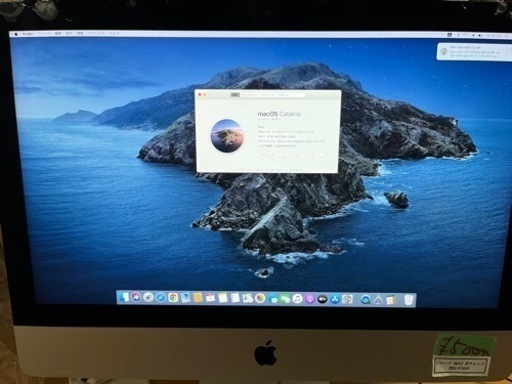Image resolution: width=512 pixels, height=384 pixels.
Task: Open System Preferences from the dock
Action: click(347, 299)
